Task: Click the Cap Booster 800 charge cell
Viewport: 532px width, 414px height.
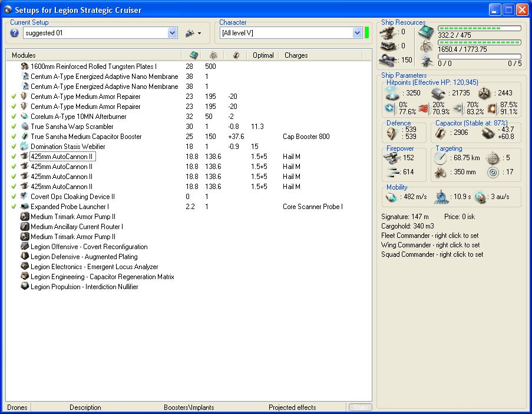Action: 306,136
